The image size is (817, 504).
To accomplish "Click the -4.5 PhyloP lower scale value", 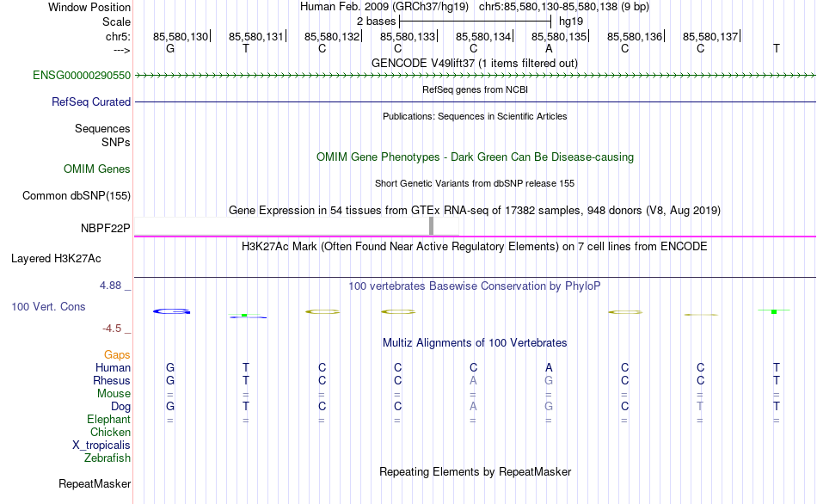I will 112,329.
